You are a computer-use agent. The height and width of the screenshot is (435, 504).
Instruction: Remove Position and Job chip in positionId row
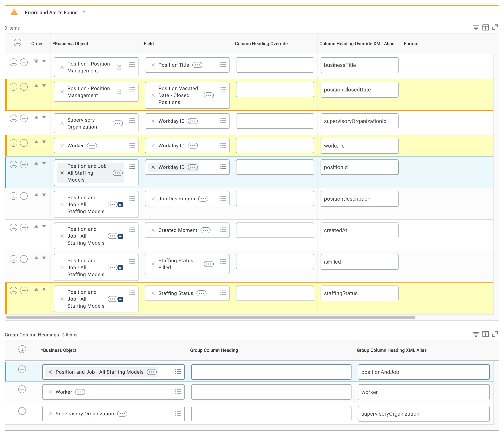(x=62, y=173)
